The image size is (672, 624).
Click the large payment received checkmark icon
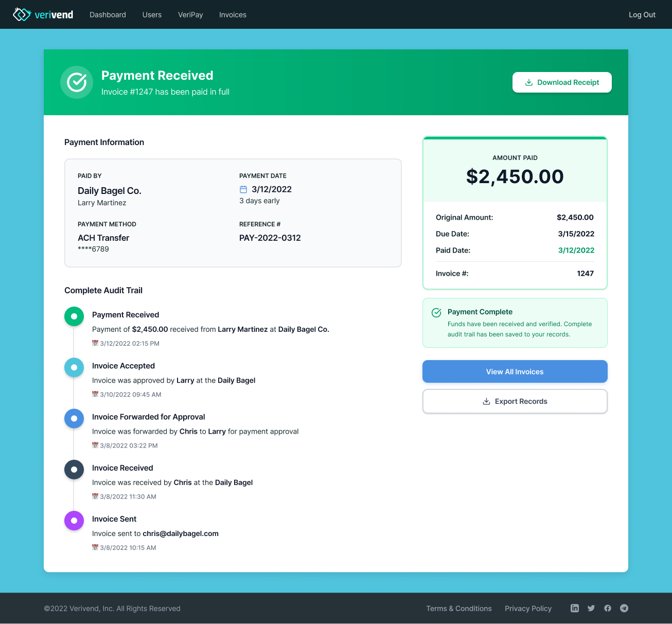click(x=77, y=82)
